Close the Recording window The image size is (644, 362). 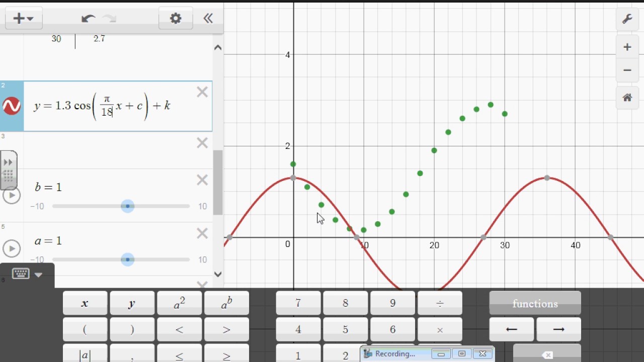(482, 354)
